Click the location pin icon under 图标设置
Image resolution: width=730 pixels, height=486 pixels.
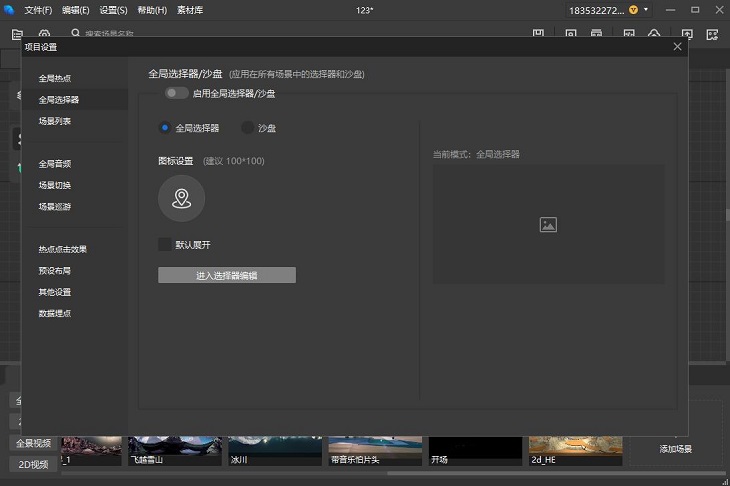click(181, 198)
